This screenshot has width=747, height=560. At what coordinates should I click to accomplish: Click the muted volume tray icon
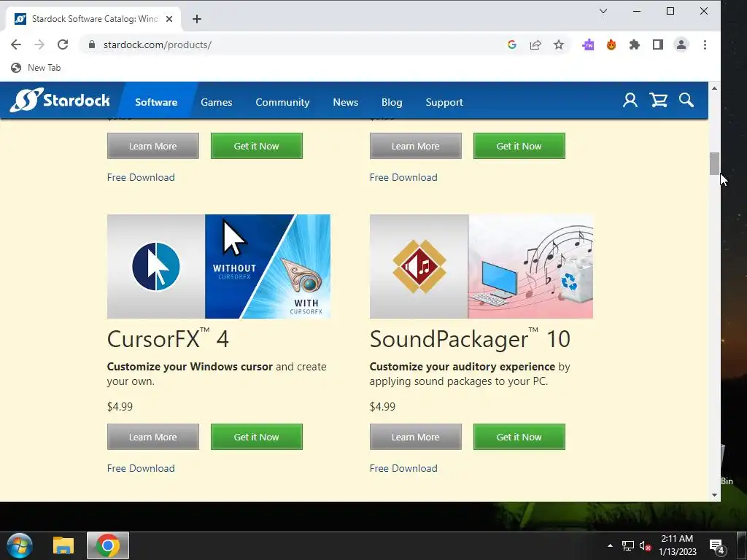coord(645,545)
